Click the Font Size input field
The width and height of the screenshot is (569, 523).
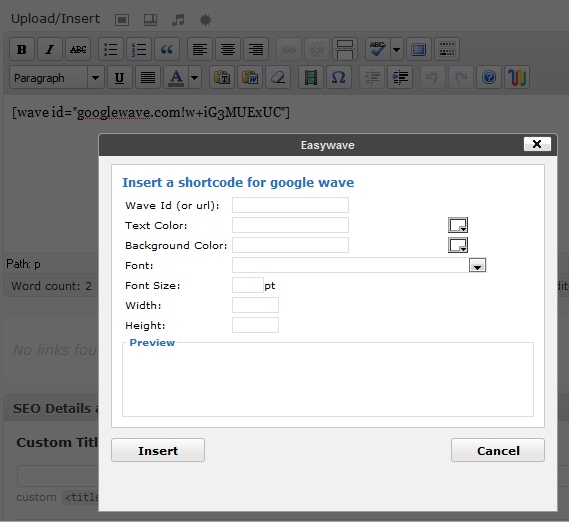pos(248,285)
